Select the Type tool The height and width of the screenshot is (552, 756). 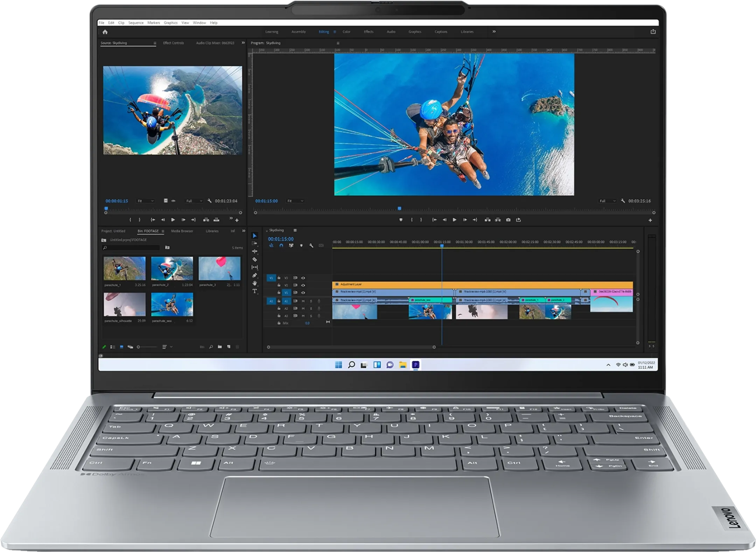click(255, 291)
